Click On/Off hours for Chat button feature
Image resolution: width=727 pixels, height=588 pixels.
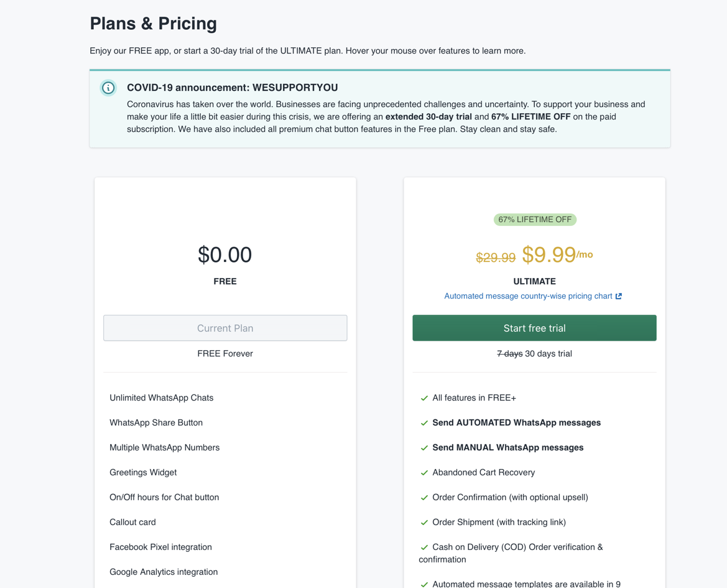coord(164,497)
